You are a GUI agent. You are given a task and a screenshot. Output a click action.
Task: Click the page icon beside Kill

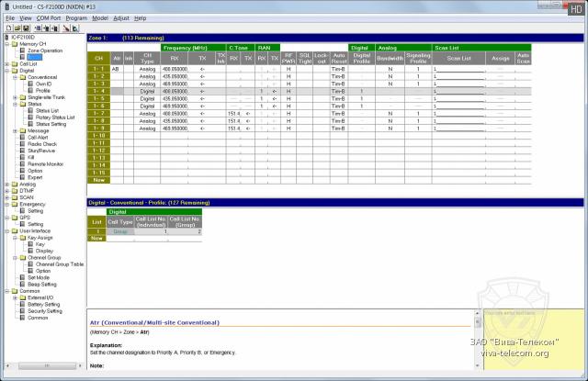tap(22, 157)
